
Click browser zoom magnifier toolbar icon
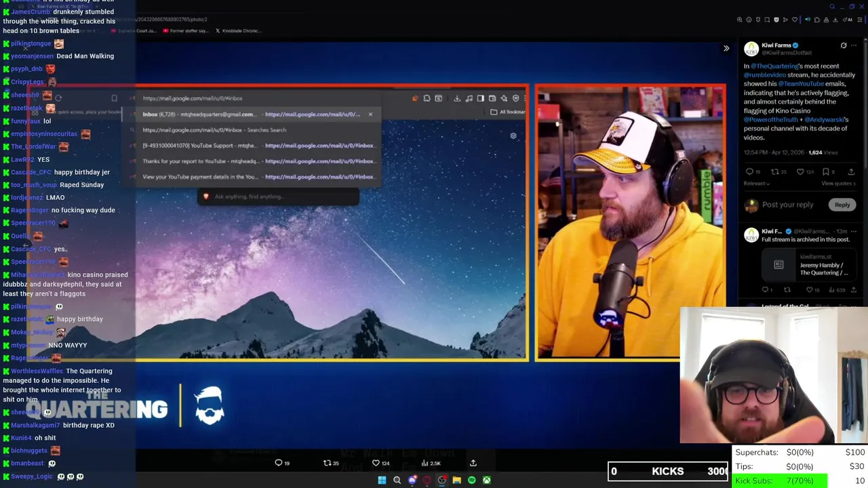click(x=740, y=20)
